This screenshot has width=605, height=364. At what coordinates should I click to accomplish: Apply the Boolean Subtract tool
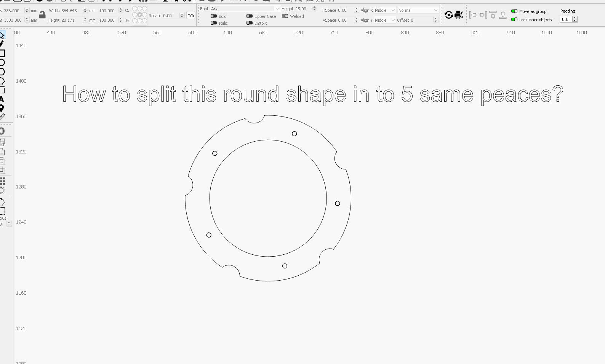click(x=2, y=161)
